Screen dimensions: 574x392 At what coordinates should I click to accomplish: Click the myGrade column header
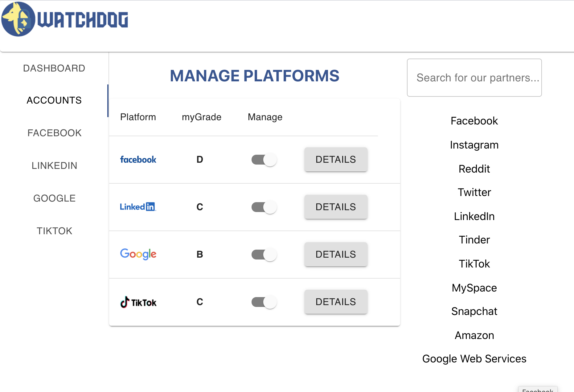pyautogui.click(x=202, y=117)
